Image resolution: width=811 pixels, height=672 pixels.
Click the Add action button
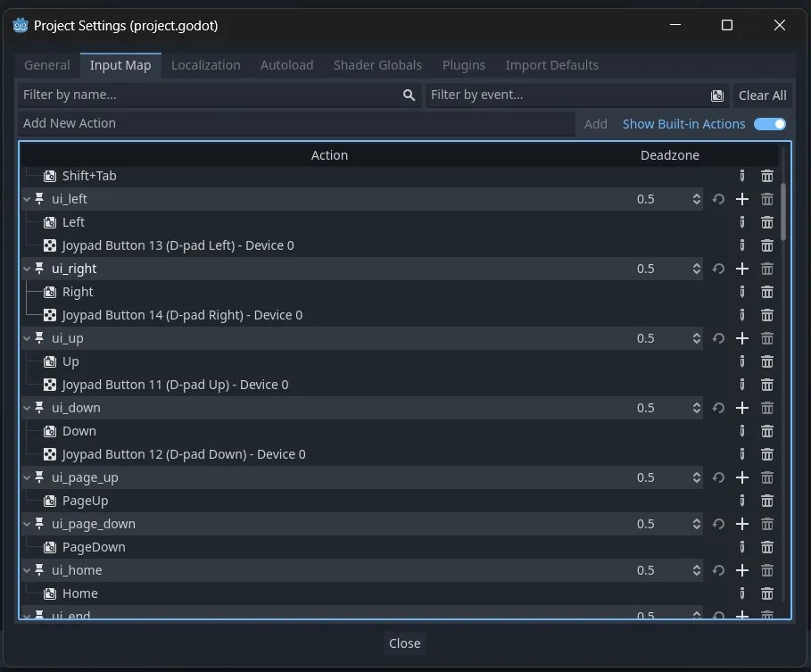click(x=596, y=124)
